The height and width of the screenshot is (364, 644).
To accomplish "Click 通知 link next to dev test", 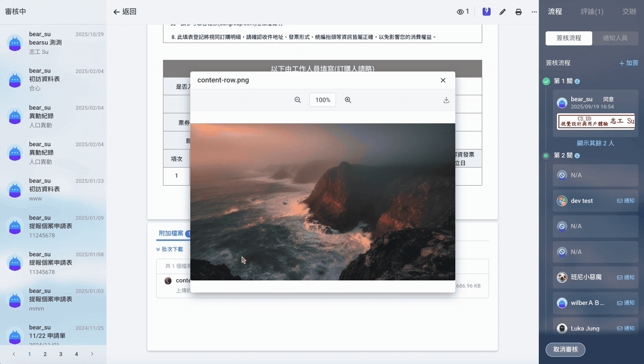I will 626,201.
